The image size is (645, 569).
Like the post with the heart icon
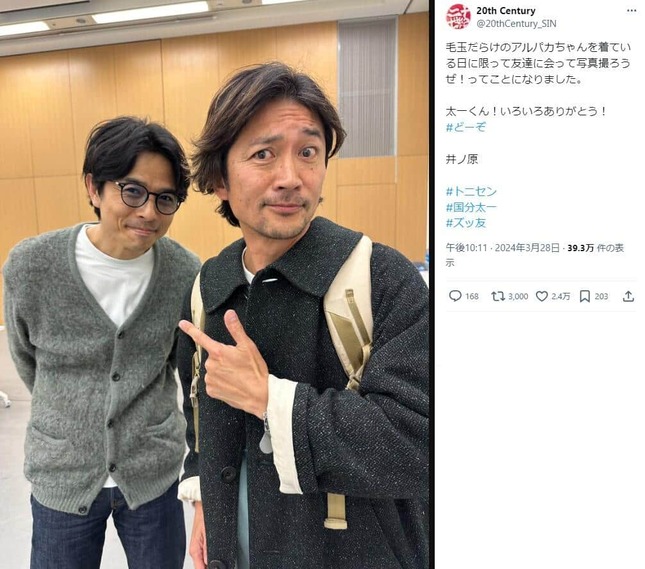coord(542,296)
